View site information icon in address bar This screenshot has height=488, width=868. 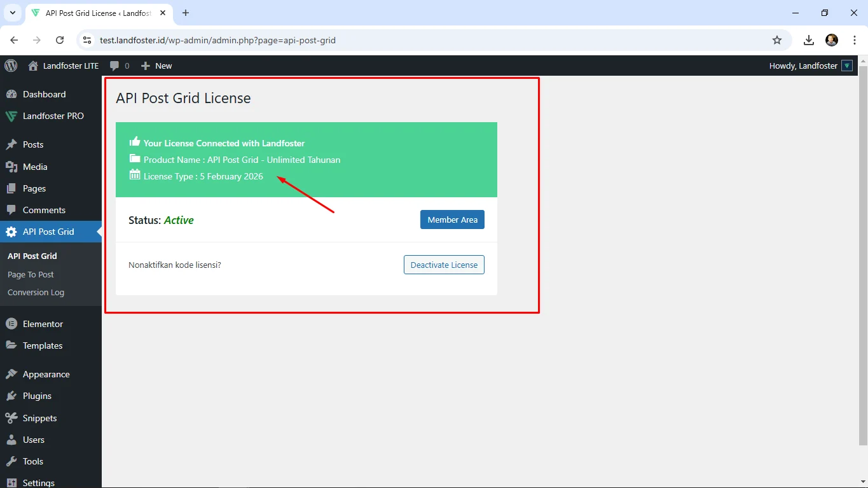tap(88, 40)
